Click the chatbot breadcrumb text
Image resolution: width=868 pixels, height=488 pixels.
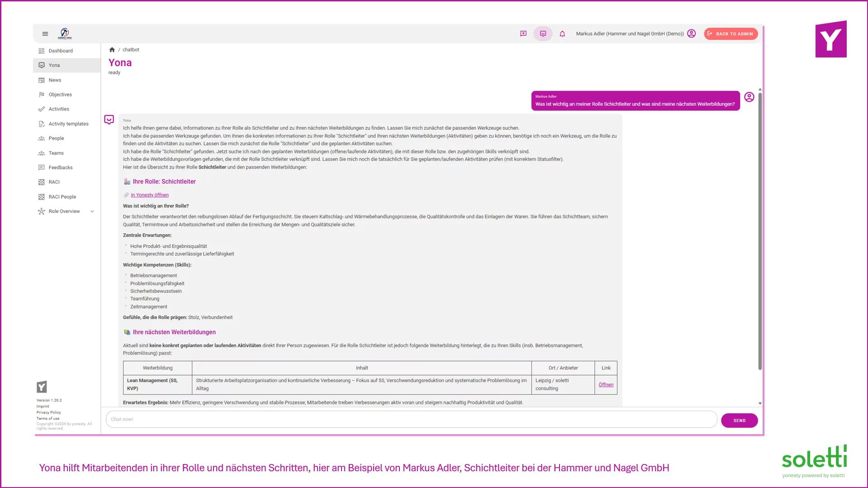[131, 50]
